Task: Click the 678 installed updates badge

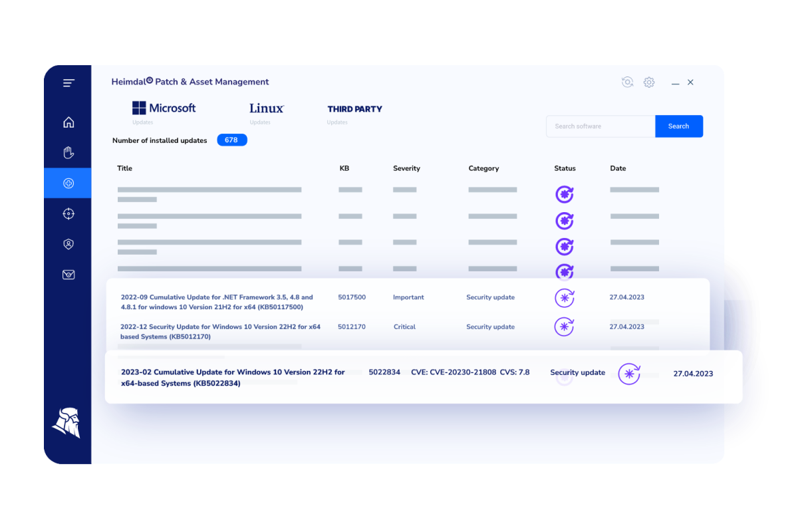Action: (231, 140)
